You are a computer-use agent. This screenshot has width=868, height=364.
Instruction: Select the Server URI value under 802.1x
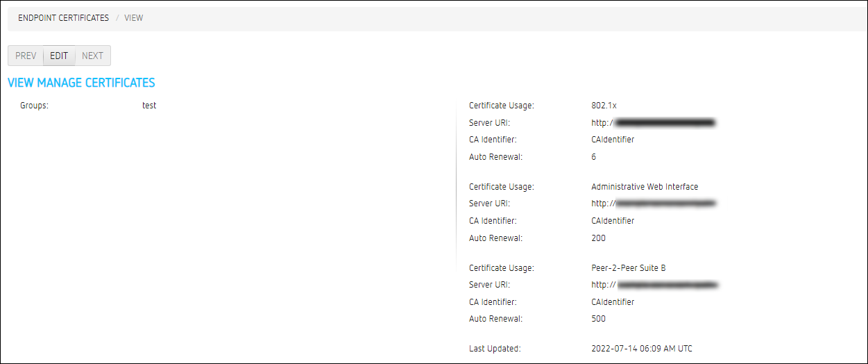point(654,123)
